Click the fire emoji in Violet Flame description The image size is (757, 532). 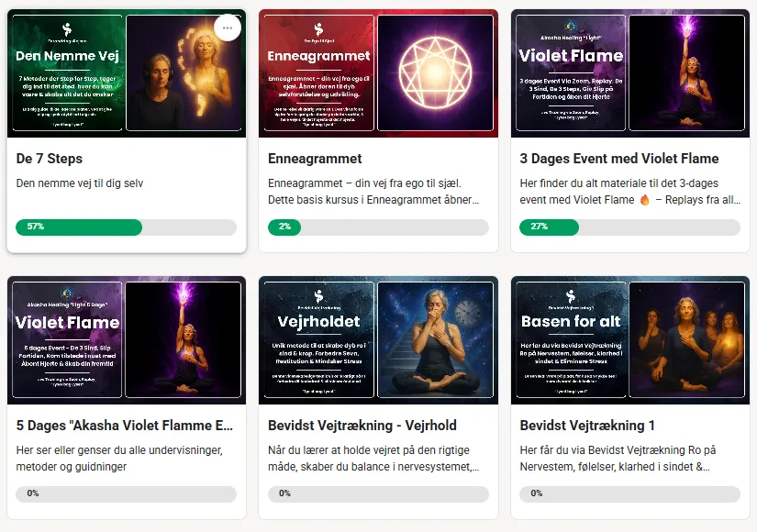[644, 200]
